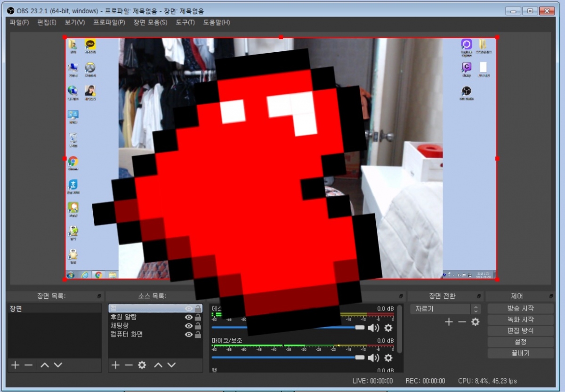Screen dimensions: 565x392
Task: Click the left-middle red transform handle in the preview
Action: [x=65, y=159]
